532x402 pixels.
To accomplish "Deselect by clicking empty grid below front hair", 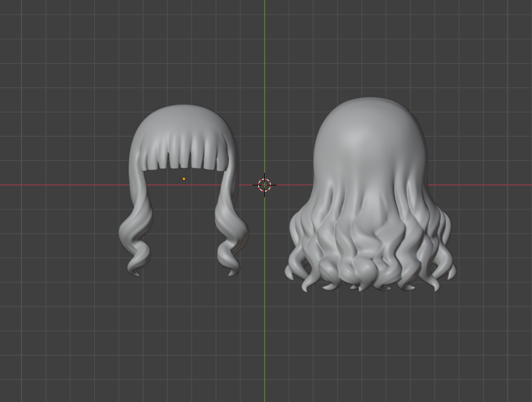I will [183, 337].
